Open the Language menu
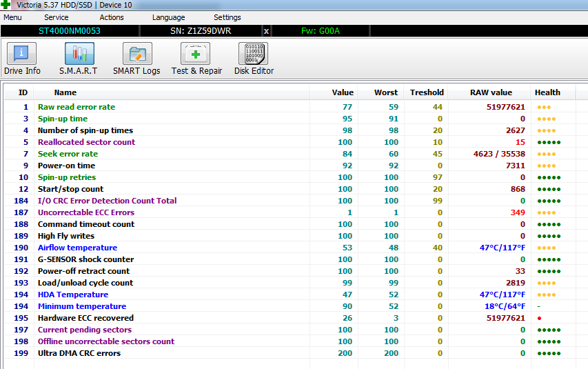The image size is (588, 369). click(168, 17)
